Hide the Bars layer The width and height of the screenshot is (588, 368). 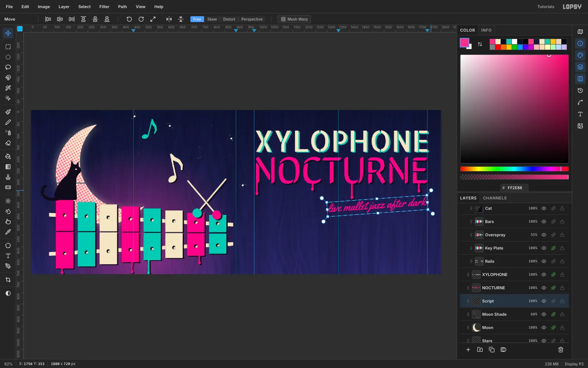544,222
